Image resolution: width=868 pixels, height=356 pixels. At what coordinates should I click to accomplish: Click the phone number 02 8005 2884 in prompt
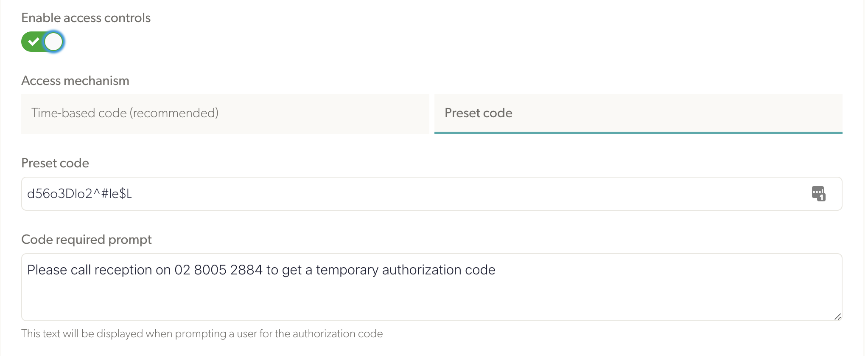(218, 270)
